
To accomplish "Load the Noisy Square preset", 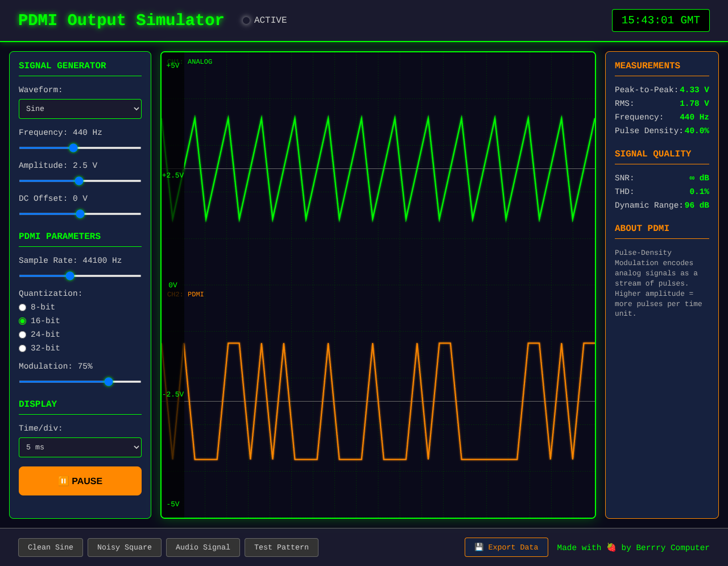I will [124, 547].
